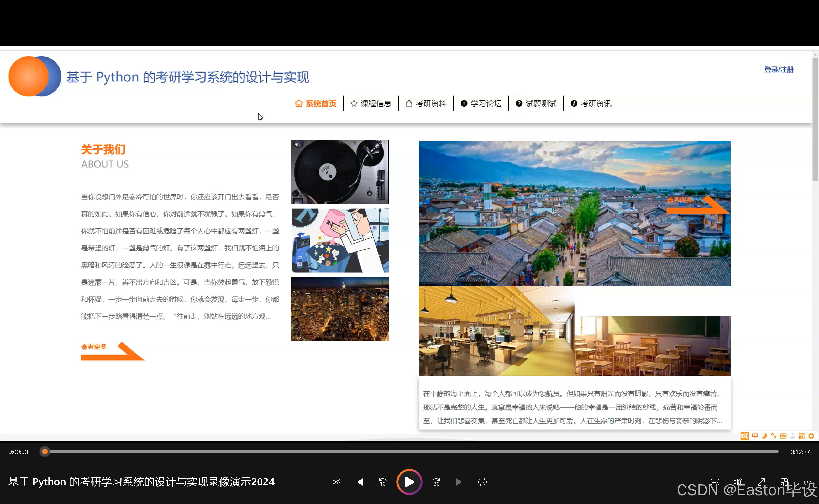Open the 考研资讯 menu item
The width and height of the screenshot is (819, 504).
pyautogui.click(x=591, y=104)
